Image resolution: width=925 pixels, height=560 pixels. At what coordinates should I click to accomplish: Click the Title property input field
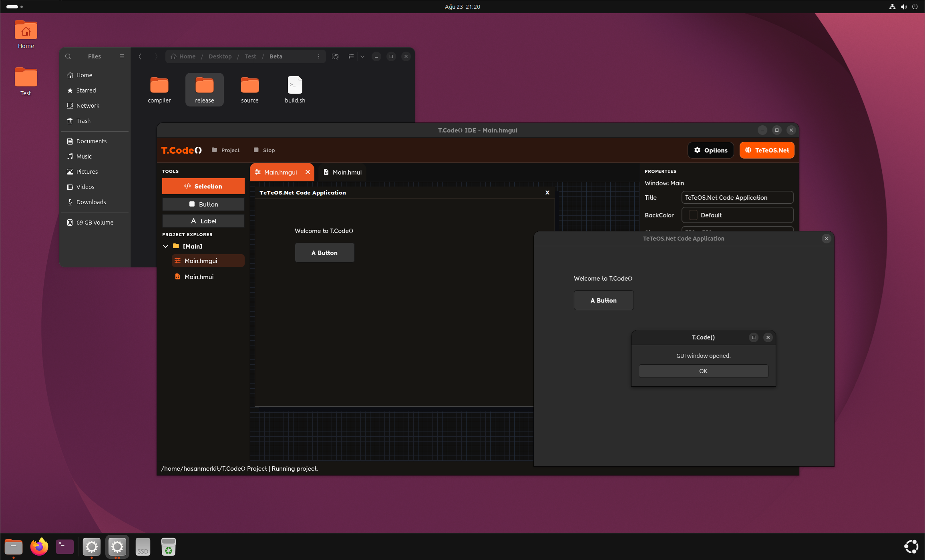737,197
